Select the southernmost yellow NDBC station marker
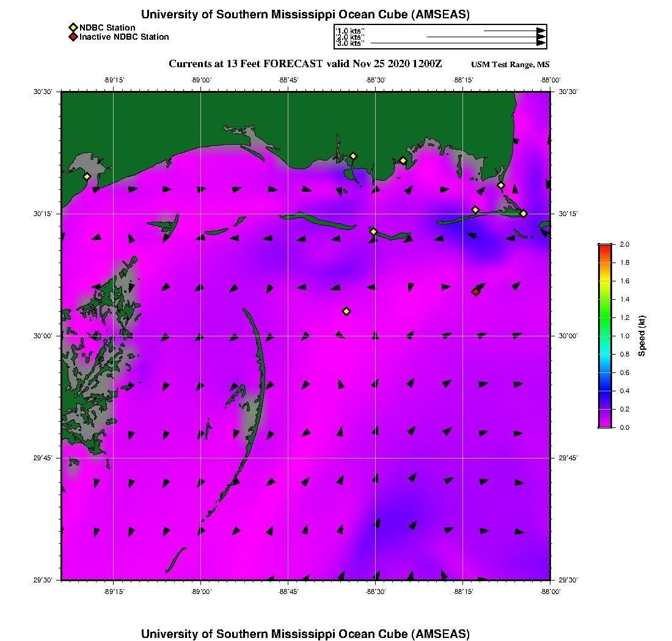672x641 pixels. point(346,311)
